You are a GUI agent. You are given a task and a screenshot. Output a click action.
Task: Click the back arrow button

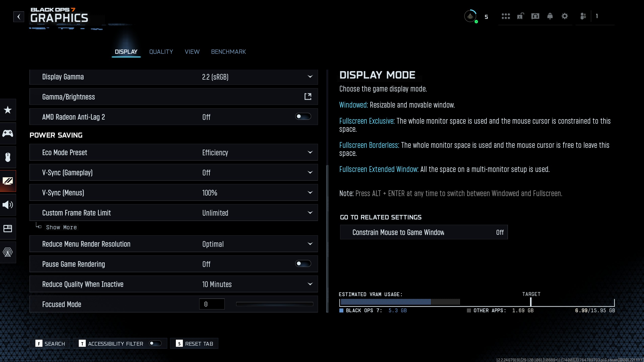(x=19, y=17)
